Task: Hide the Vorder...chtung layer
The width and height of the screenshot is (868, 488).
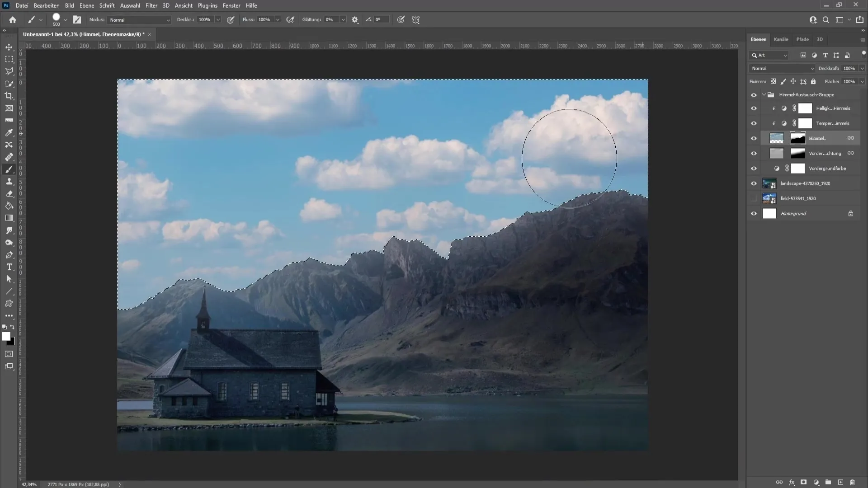Action: [754, 154]
